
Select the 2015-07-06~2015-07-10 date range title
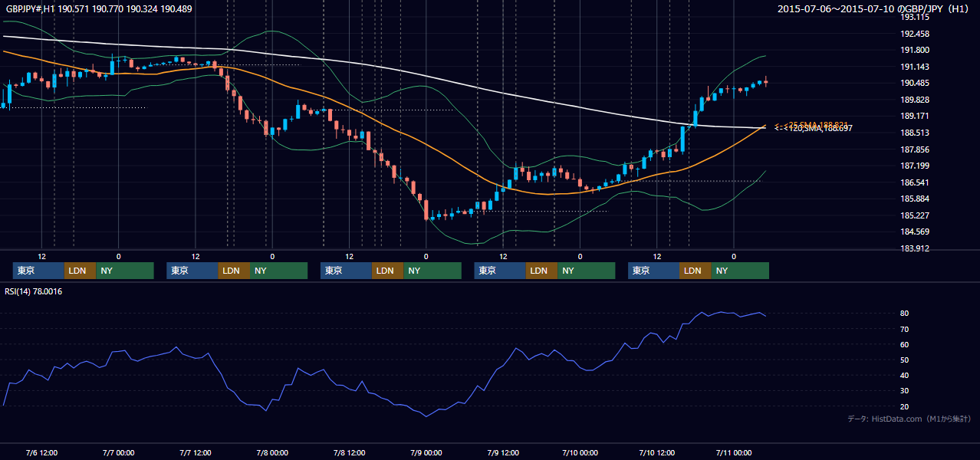click(x=874, y=9)
